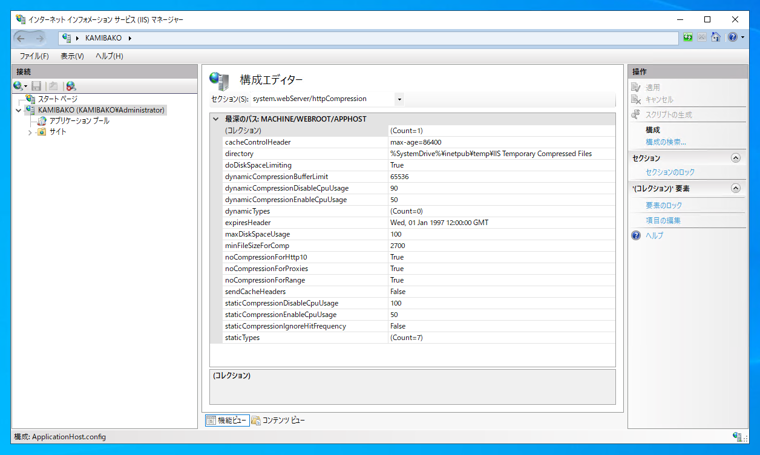
Task: Click 構成の検索... link
Action: point(665,142)
